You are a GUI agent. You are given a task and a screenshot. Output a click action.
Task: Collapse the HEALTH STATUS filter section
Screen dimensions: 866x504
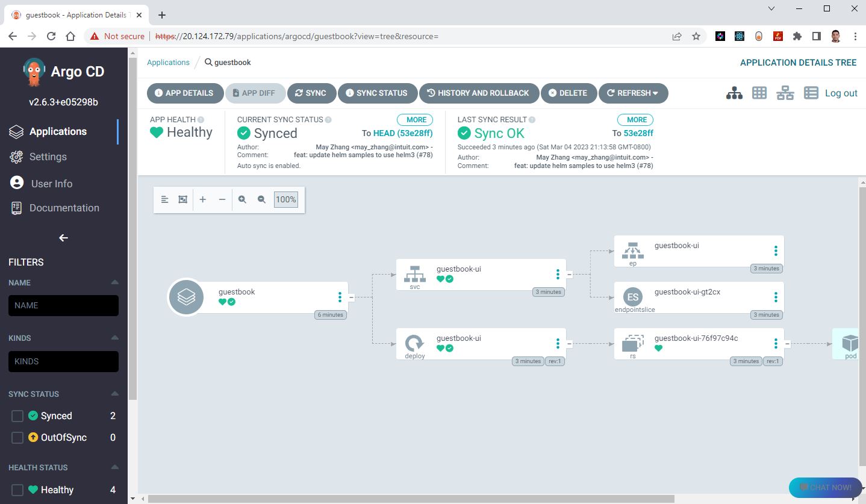coord(114,467)
